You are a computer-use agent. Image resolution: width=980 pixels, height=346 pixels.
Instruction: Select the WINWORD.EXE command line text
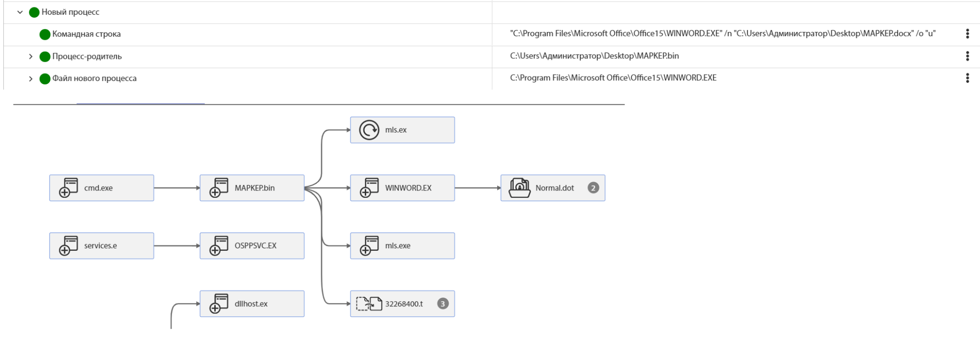pyautogui.click(x=723, y=34)
